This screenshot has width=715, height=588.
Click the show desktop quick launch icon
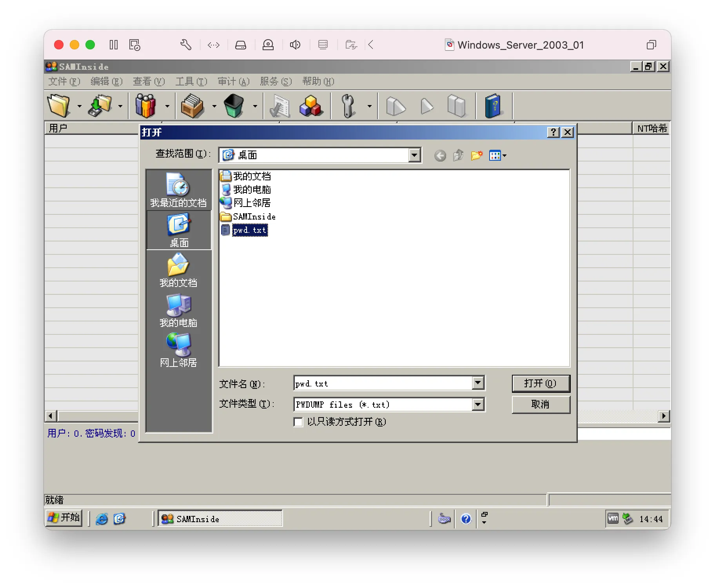point(120,519)
